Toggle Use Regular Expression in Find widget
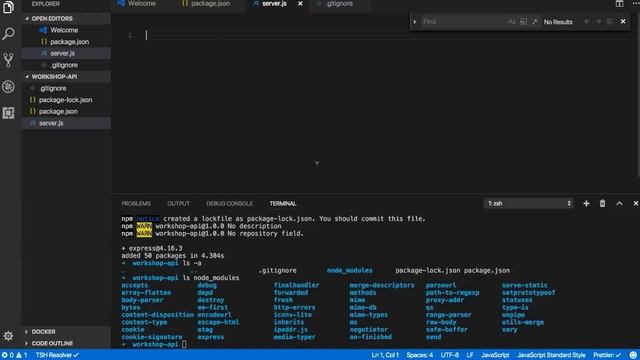The image size is (640, 360). click(535, 22)
